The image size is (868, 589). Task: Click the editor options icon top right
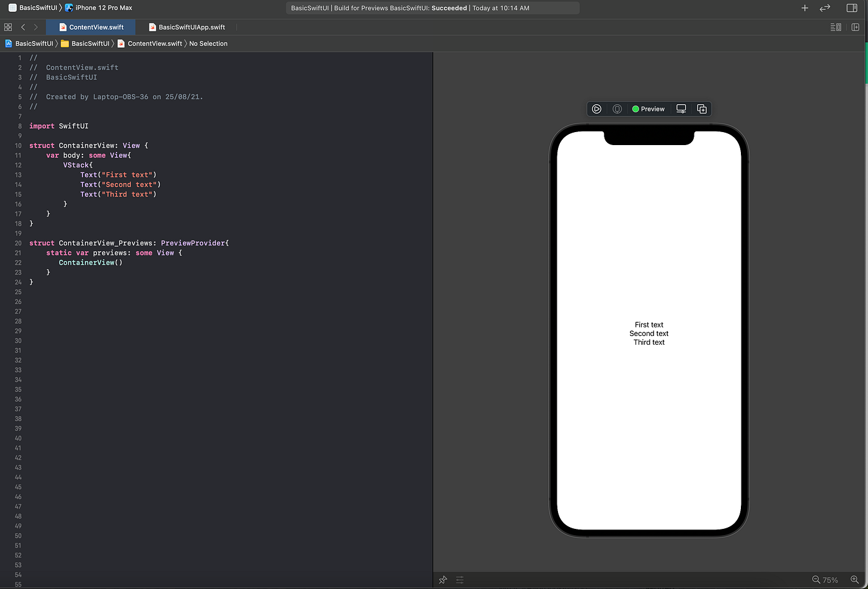(x=835, y=27)
